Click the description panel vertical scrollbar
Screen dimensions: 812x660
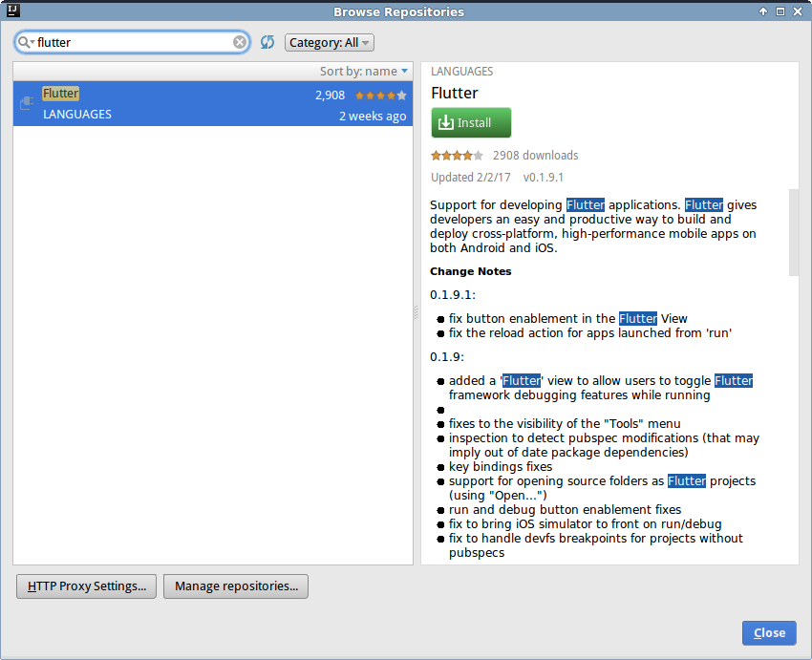(793, 232)
